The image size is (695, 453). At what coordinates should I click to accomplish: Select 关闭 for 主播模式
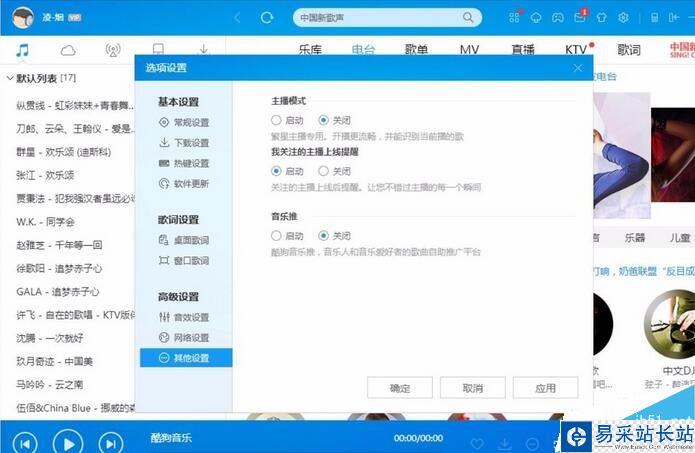tap(324, 120)
